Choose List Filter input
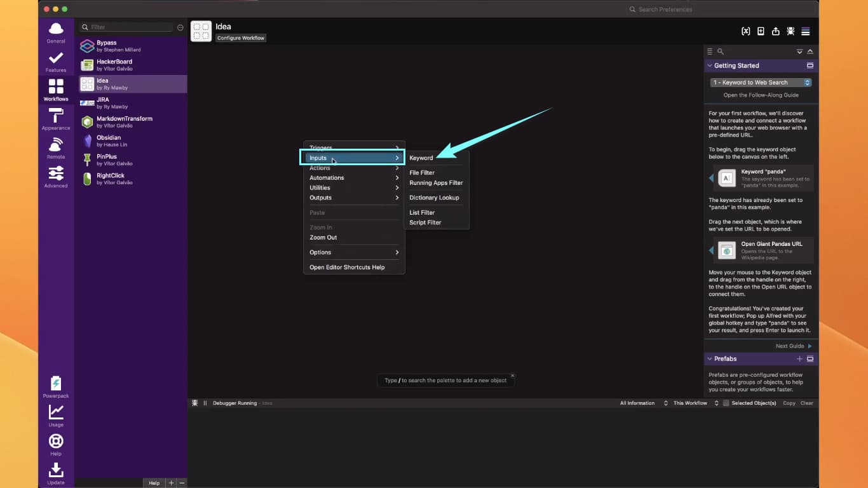868x488 pixels. point(437,212)
